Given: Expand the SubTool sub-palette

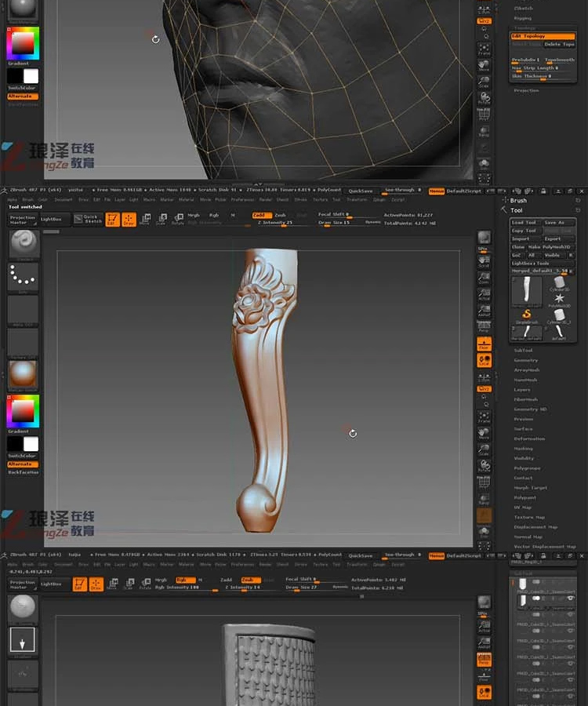Looking at the screenshot, I should coord(523,351).
